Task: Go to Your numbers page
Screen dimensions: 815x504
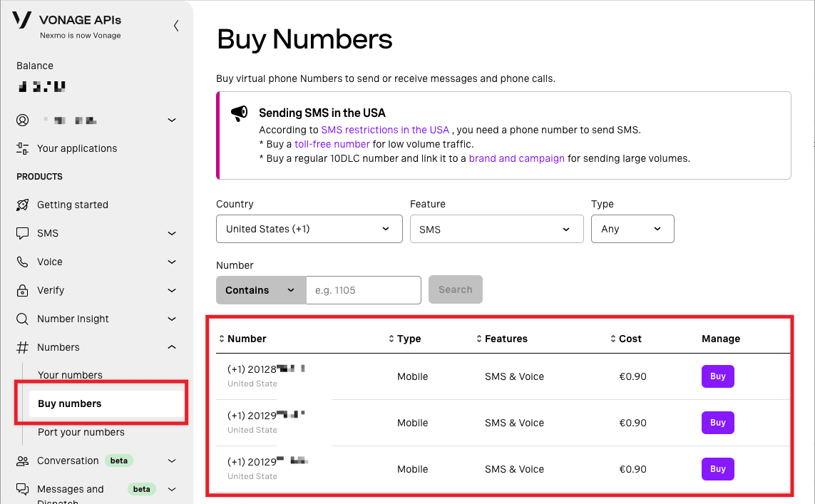Action: pyautogui.click(x=70, y=375)
